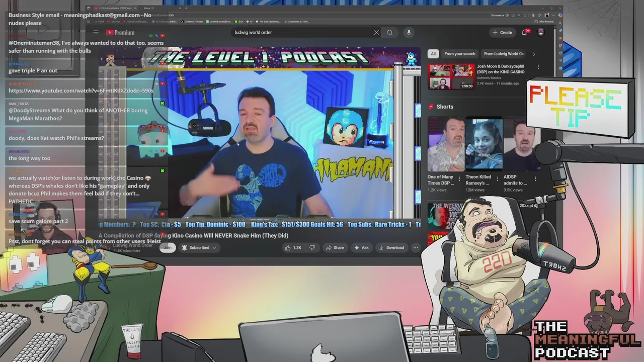
Task: Open the Kick bookmark in bookmarks bar
Action: 239,22
